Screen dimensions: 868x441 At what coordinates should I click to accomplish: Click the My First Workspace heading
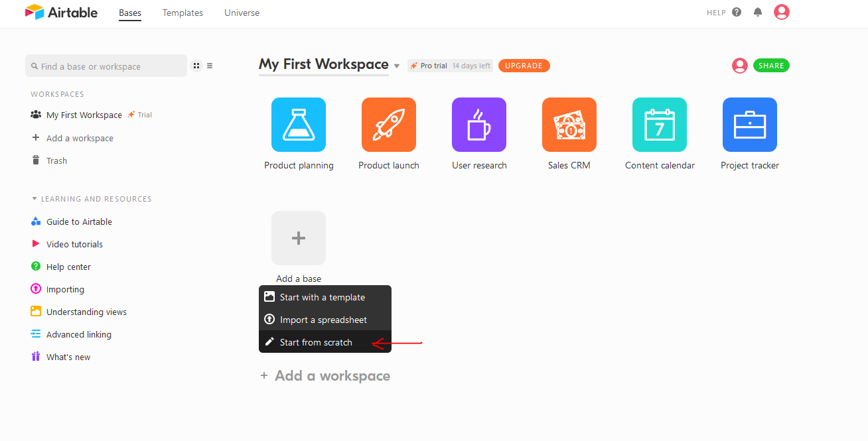click(x=324, y=64)
